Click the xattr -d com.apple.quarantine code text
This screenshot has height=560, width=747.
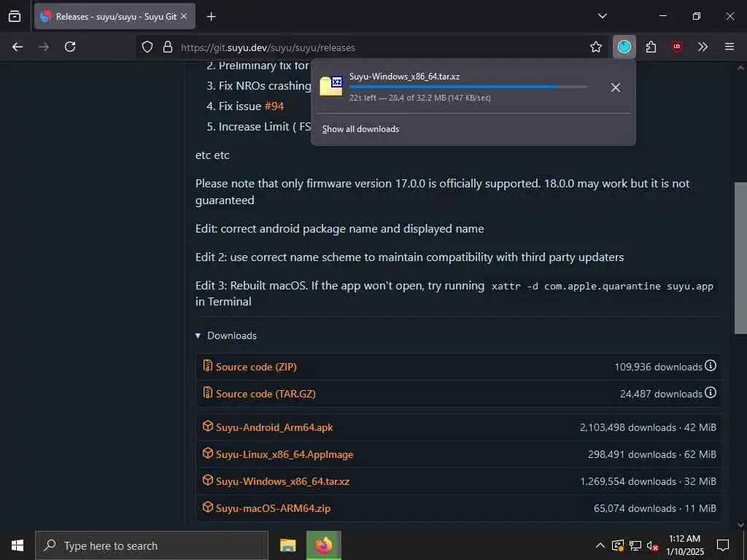pyautogui.click(x=603, y=286)
